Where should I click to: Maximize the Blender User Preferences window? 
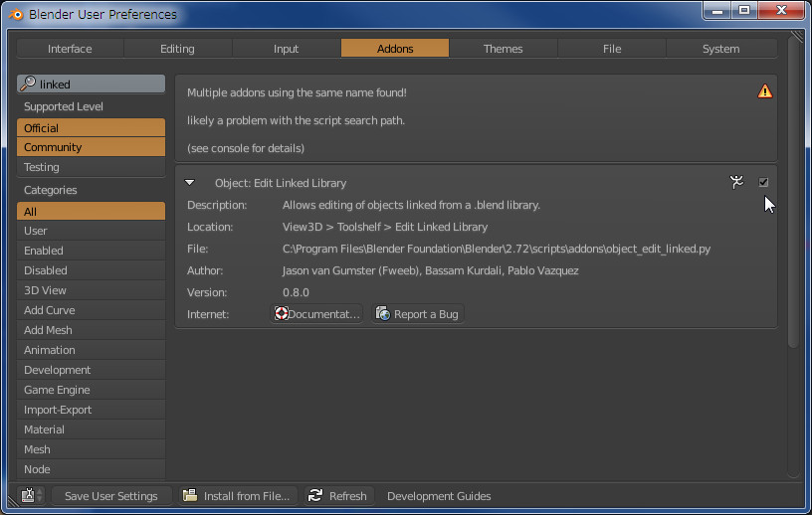point(744,10)
